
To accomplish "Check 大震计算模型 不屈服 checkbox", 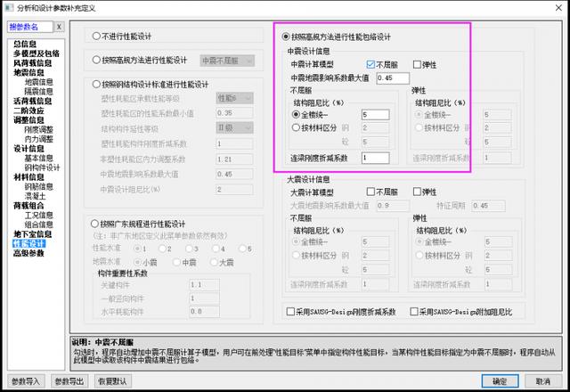I will 370,192.
